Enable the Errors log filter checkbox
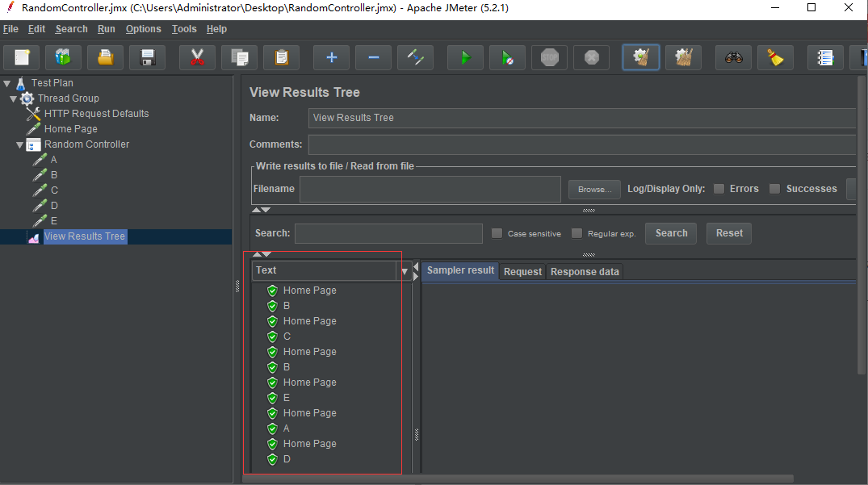The width and height of the screenshot is (868, 485). (719, 188)
